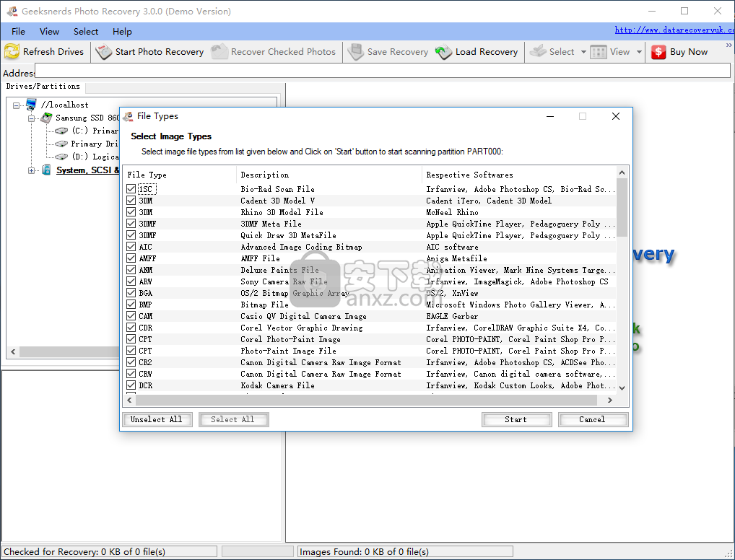This screenshot has width=735, height=560.
Task: Select the 'Deluxe Paints File' description
Action: (x=280, y=270)
